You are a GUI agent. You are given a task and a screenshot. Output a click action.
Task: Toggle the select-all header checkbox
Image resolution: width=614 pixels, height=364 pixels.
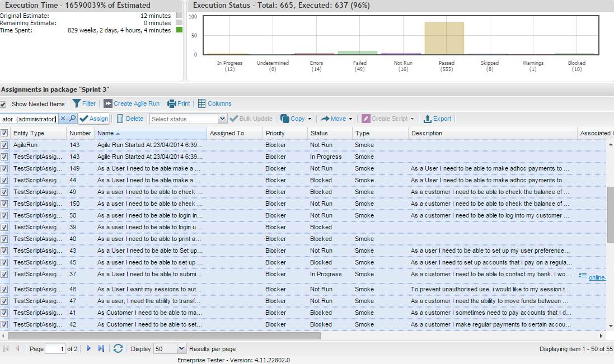click(4, 133)
